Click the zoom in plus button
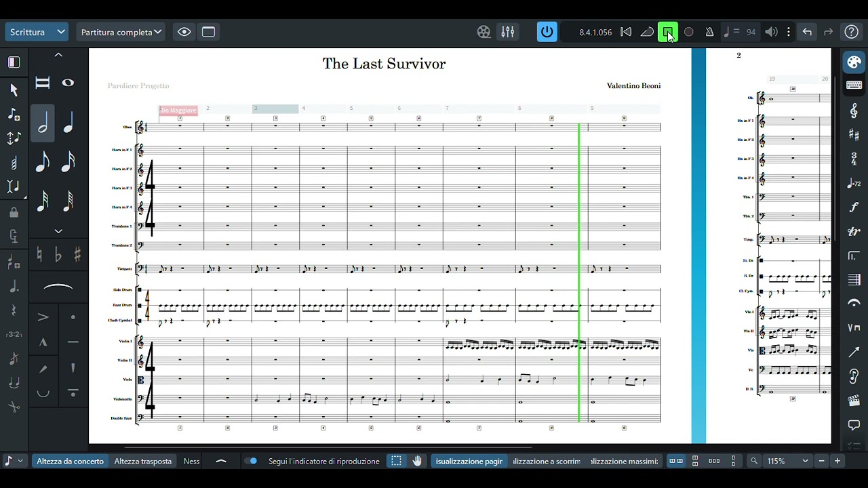The height and width of the screenshot is (488, 868). tap(837, 461)
